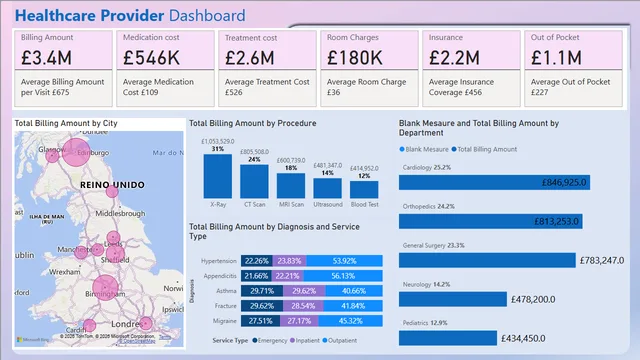Open the Treatment cost £2.6M card
Viewport: 640px width, 360px height.
[267, 50]
